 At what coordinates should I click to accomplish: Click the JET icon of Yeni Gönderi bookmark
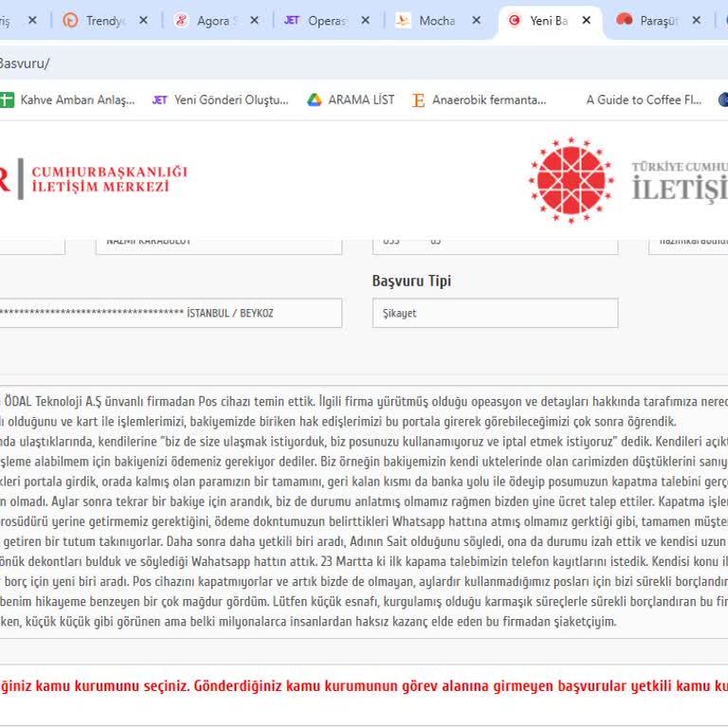[159, 100]
